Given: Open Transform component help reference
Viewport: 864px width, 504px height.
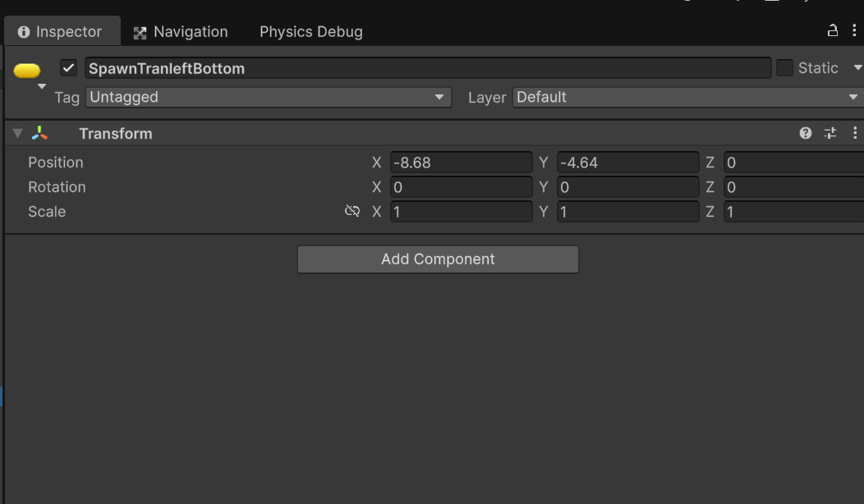Looking at the screenshot, I should [x=805, y=133].
